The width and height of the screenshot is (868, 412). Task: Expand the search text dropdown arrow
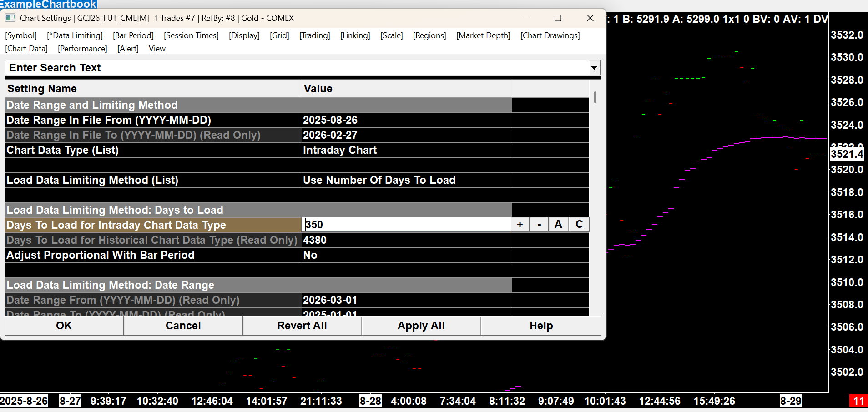pos(594,68)
